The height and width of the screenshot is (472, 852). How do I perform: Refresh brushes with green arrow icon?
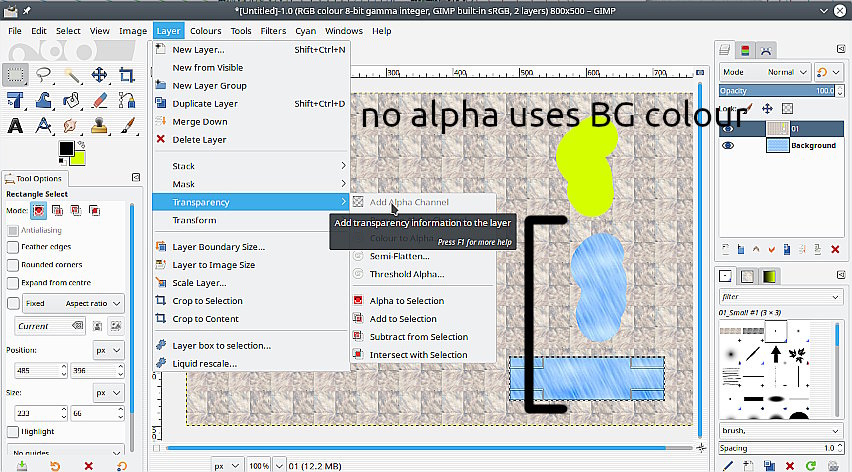(x=811, y=465)
